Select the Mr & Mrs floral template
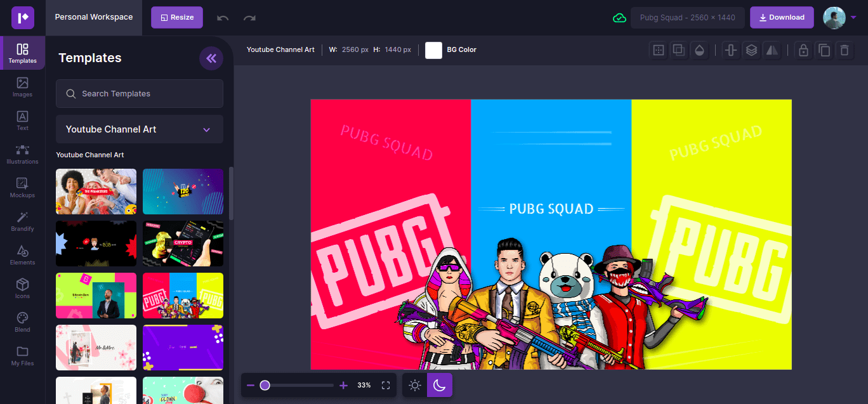The width and height of the screenshot is (868, 404). pyautogui.click(x=96, y=348)
